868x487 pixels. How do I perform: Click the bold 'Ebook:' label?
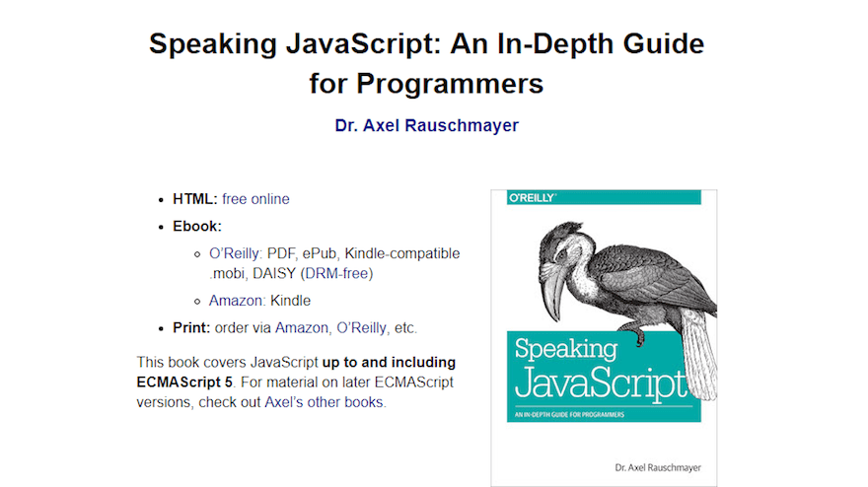[x=197, y=227]
